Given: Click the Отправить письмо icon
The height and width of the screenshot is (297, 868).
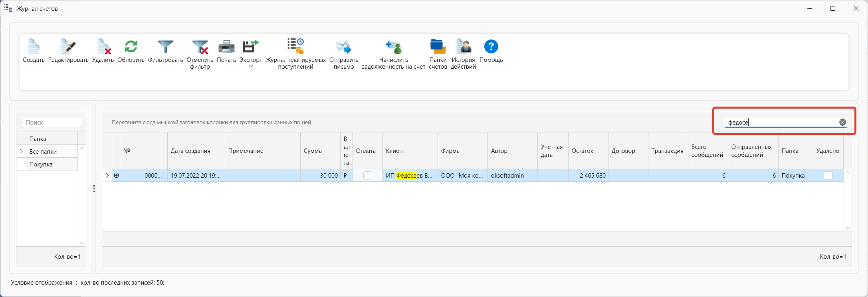Looking at the screenshot, I should [x=344, y=47].
